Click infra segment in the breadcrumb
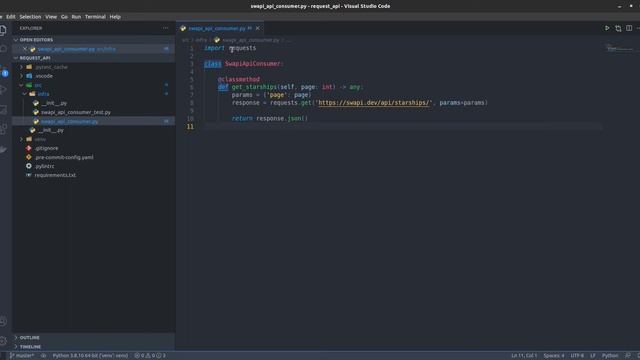The image size is (640, 360). pyautogui.click(x=201, y=40)
